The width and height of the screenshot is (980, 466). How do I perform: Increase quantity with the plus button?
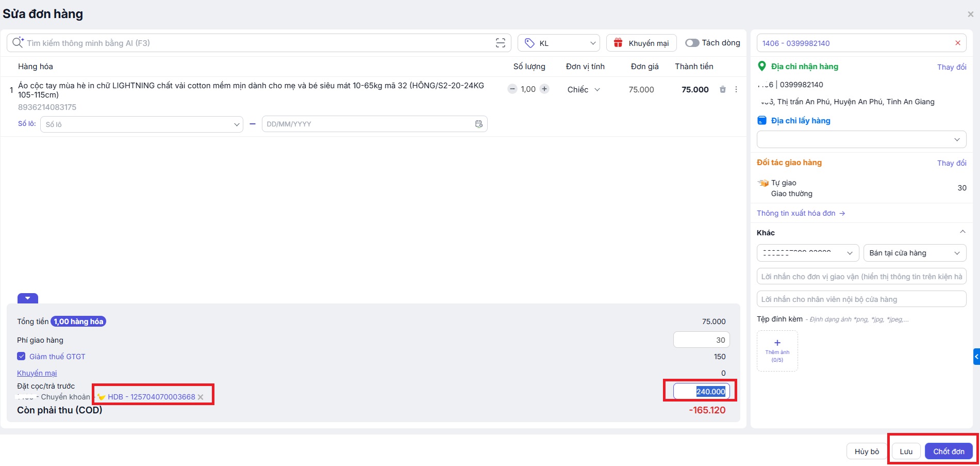[x=544, y=89]
